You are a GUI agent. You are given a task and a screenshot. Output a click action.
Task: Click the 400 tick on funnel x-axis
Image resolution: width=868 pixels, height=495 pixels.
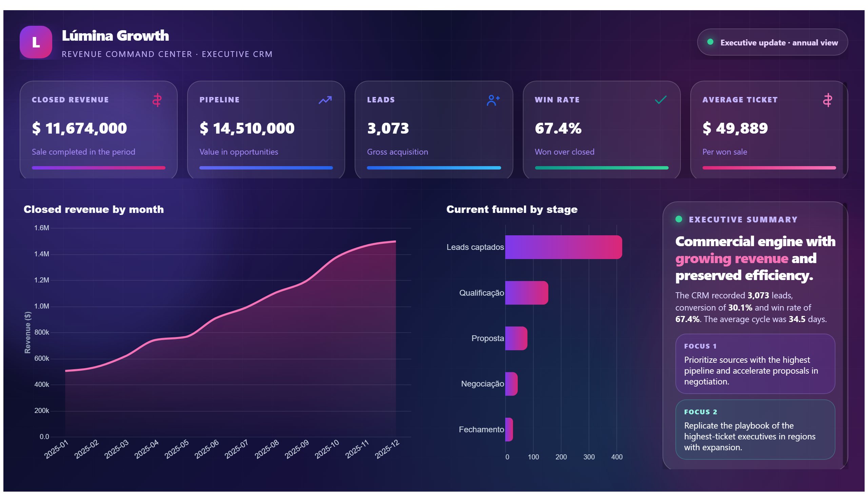coord(616,457)
